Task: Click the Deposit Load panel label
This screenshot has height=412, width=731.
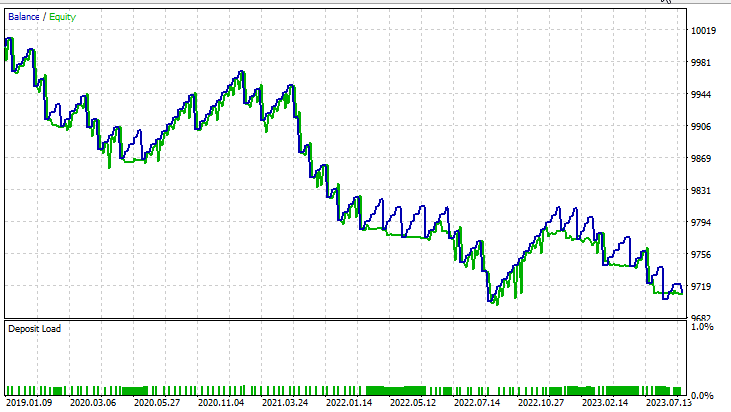Action: click(x=34, y=329)
